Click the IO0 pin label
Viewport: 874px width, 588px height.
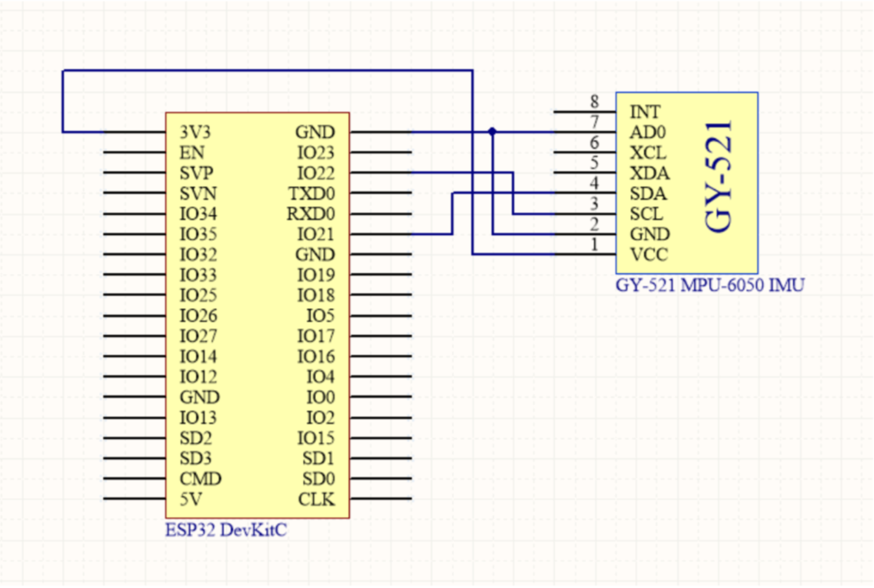point(320,397)
